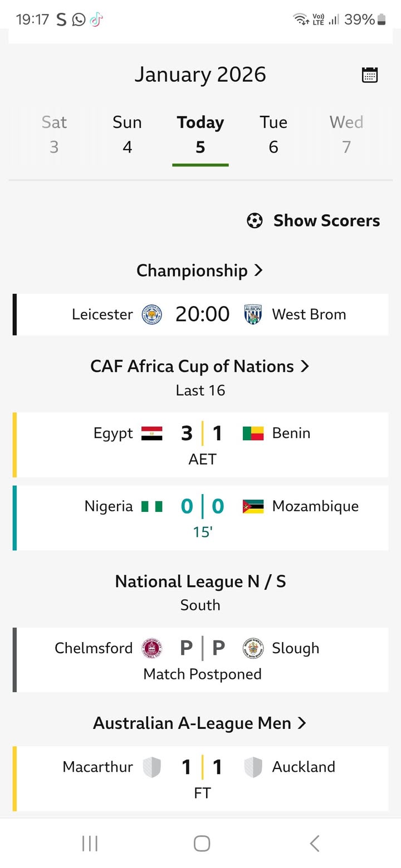Viewport: 401px width, 868px height.
Task: Open the calendar date picker icon
Action: pyautogui.click(x=370, y=75)
